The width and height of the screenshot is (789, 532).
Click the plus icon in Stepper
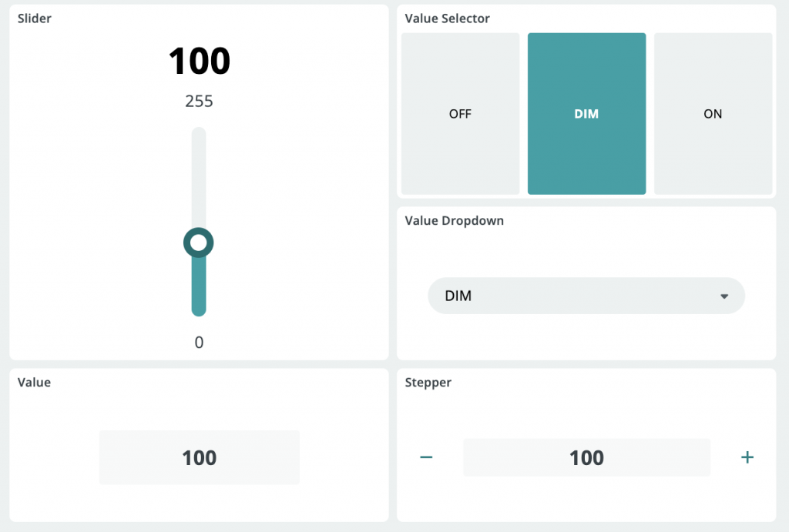pyautogui.click(x=747, y=457)
